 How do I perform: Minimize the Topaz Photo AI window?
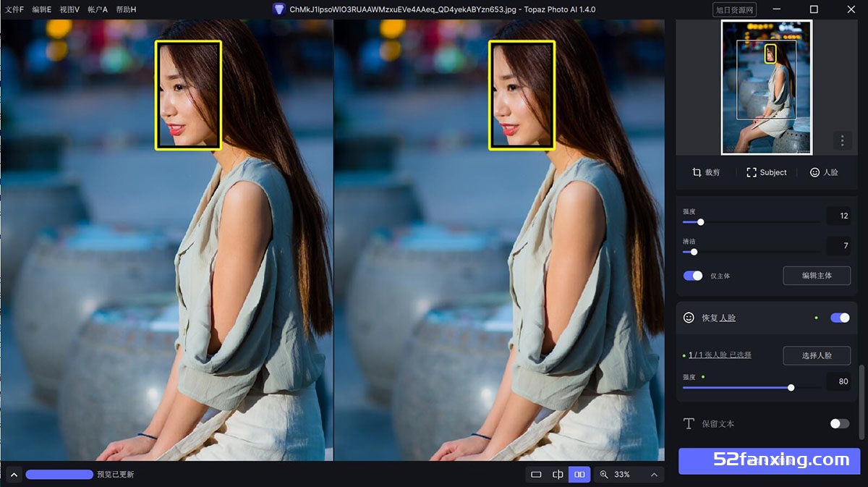coord(777,9)
